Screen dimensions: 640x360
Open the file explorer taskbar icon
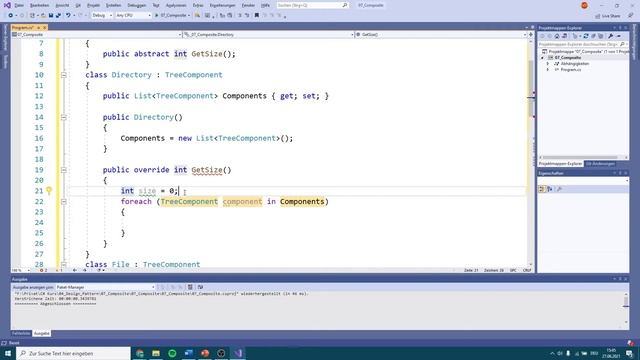click(156, 353)
